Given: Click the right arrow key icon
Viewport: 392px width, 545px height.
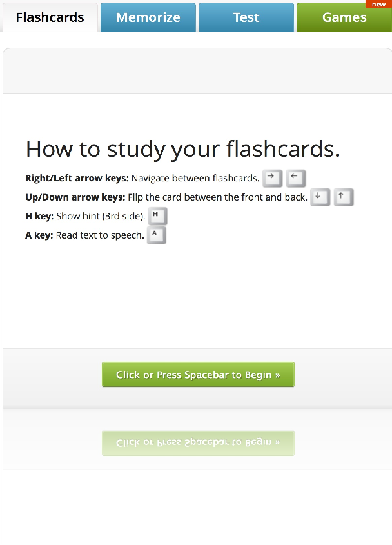Looking at the screenshot, I should click(272, 178).
